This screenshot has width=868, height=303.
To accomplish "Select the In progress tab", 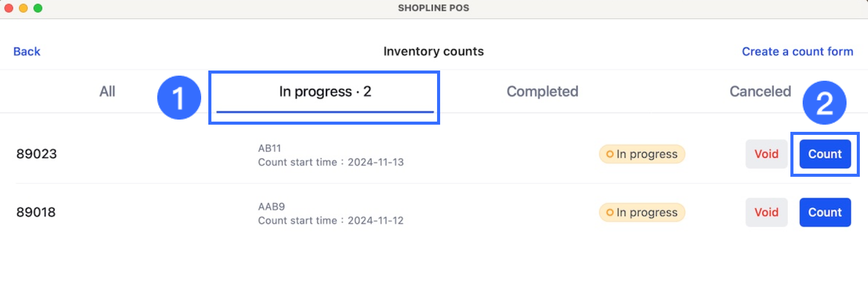I will (x=325, y=92).
